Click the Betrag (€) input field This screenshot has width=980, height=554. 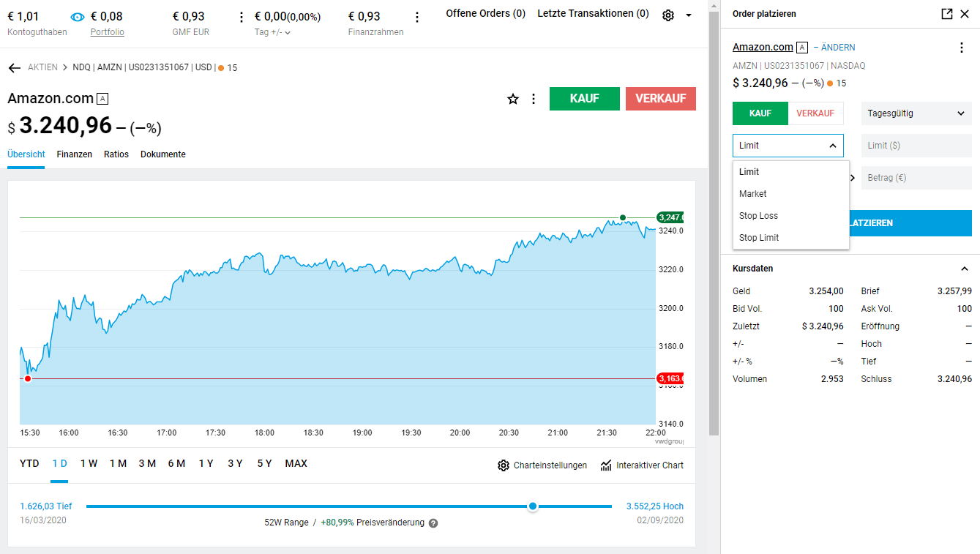pyautogui.click(x=916, y=178)
